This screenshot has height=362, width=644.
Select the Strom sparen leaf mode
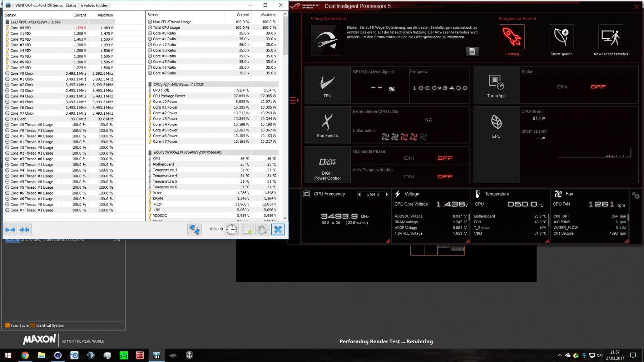[x=561, y=37]
